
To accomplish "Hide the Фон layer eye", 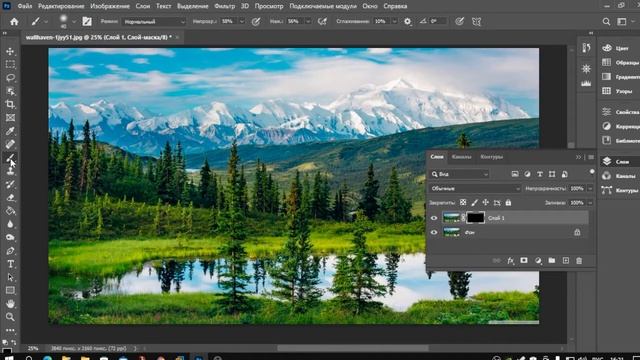I will pos(434,232).
